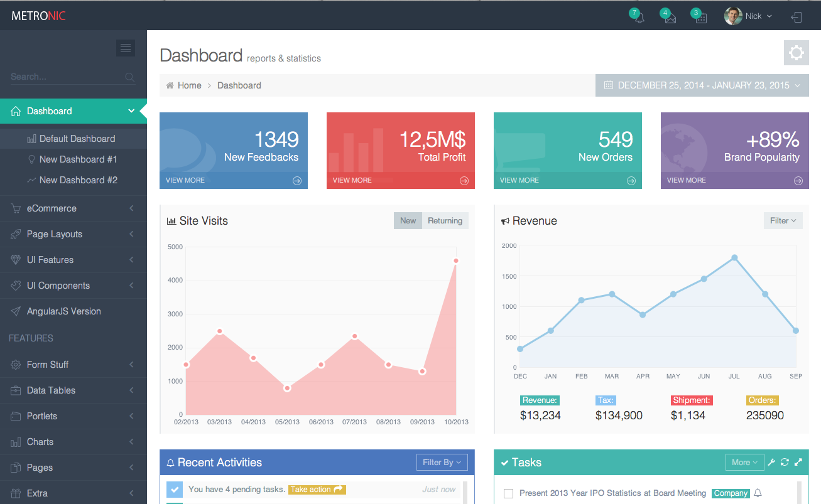Open Filter By dropdown in Recent Activities
Viewport: 821px width, 504px height.
click(442, 463)
